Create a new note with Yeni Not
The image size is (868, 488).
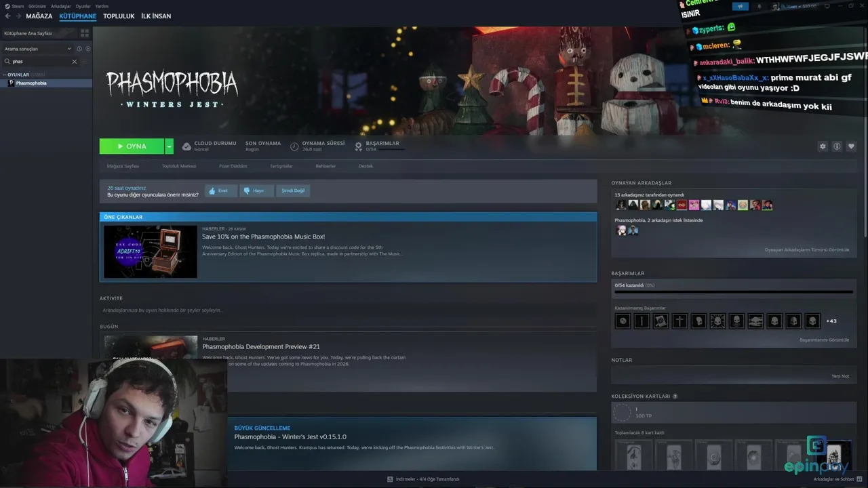point(840,376)
